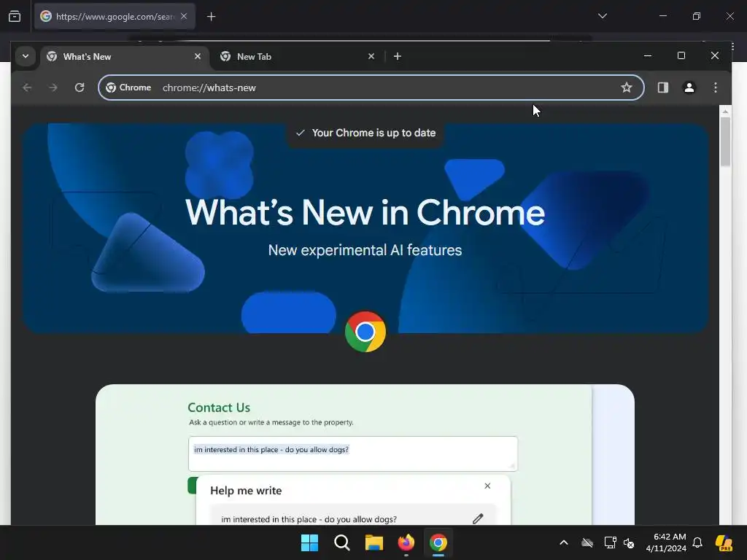Close the background google.com search tab

[x=184, y=16]
